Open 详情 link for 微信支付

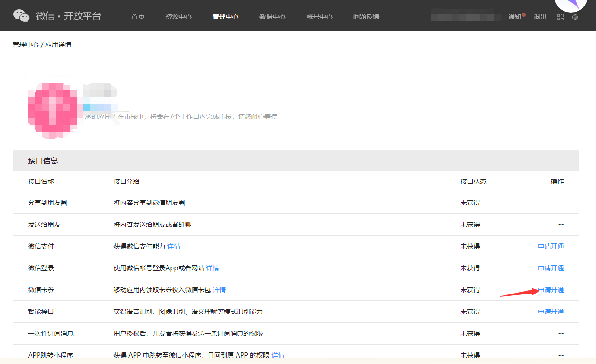point(174,246)
